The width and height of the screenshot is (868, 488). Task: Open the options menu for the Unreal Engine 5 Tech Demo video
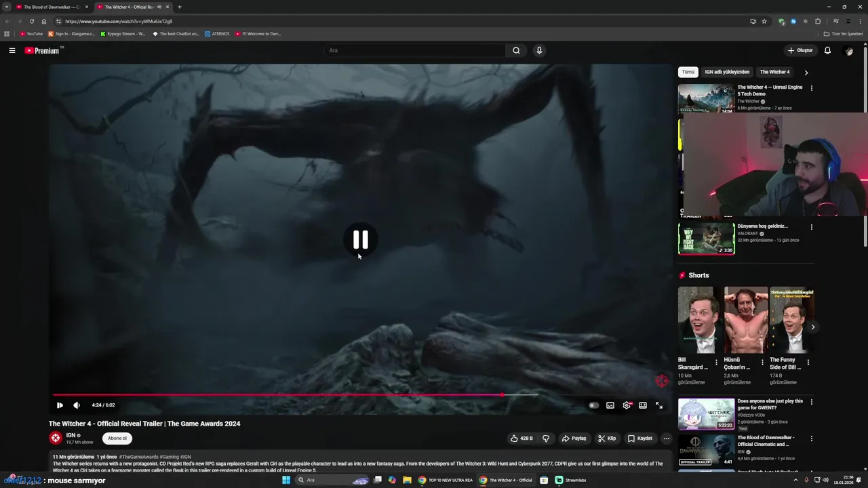811,88
